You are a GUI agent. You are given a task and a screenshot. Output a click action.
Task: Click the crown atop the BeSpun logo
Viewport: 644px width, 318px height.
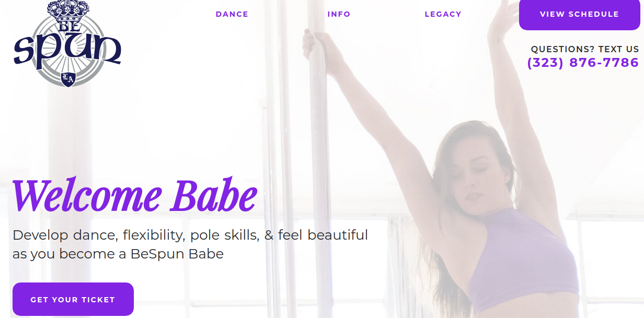[68, 7]
